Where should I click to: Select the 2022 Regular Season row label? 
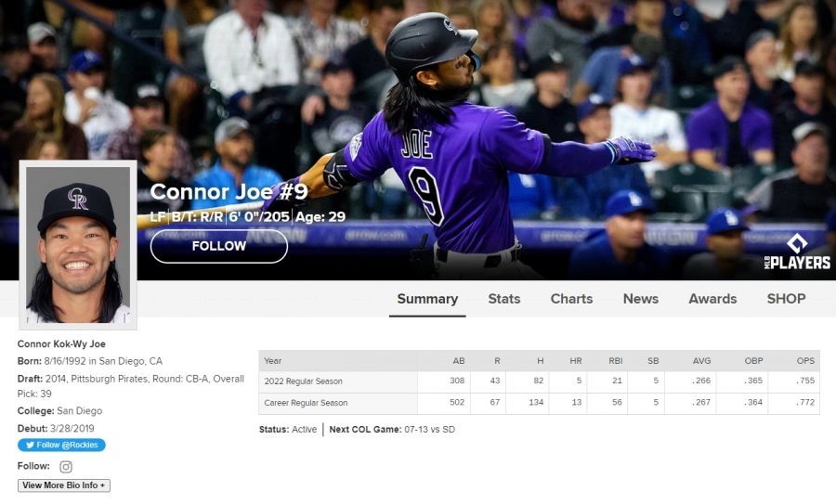pyautogui.click(x=304, y=381)
